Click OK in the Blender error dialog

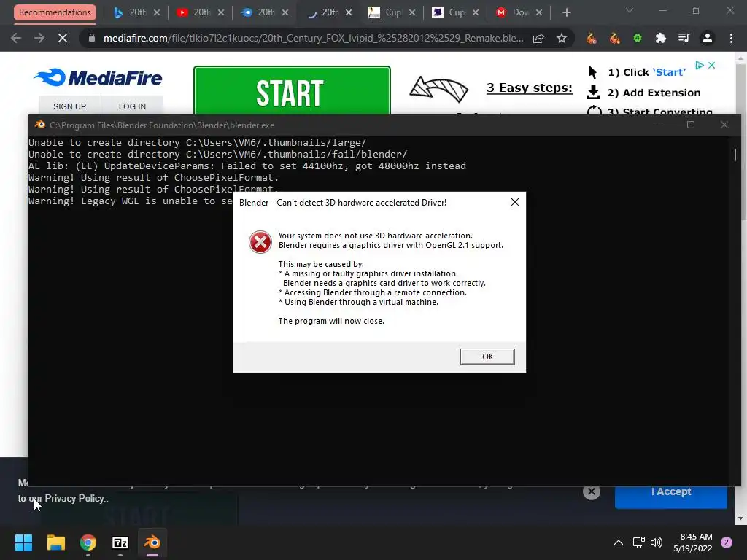tap(487, 357)
